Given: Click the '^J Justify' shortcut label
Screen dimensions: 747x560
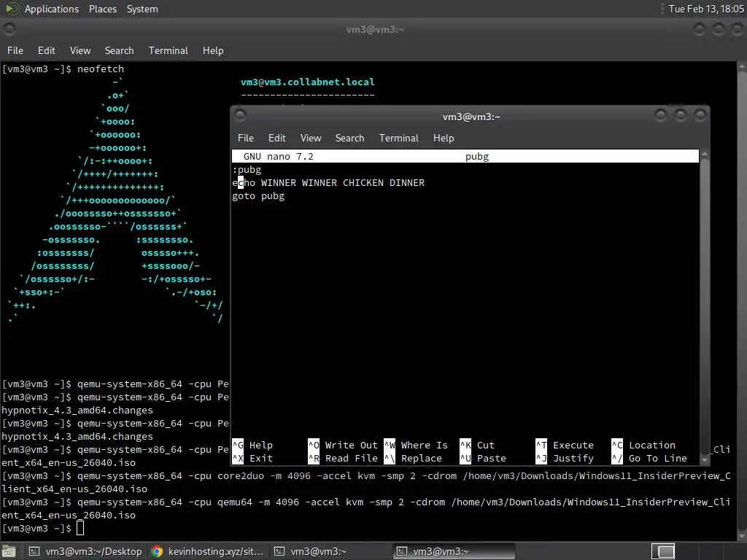Looking at the screenshot, I should coord(565,459).
